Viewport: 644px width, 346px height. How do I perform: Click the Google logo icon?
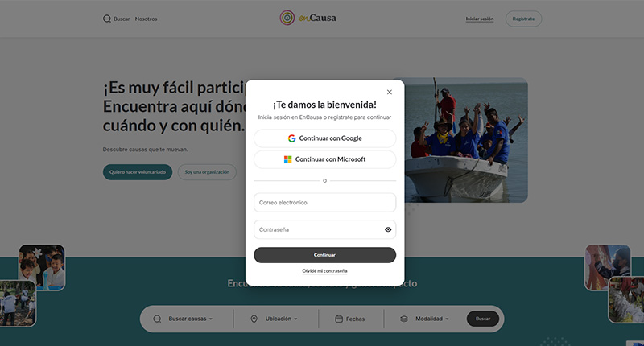coord(291,138)
